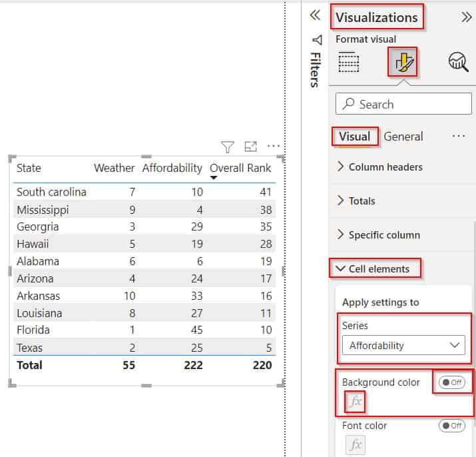
Task: Select the South carolina row cell
Action: click(x=52, y=192)
